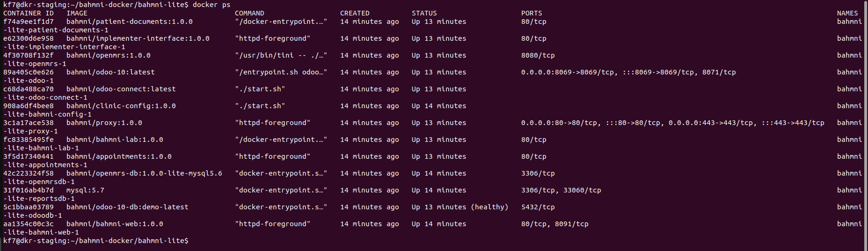Click the bahmni/openmrs:1.0.0 image text

point(108,55)
